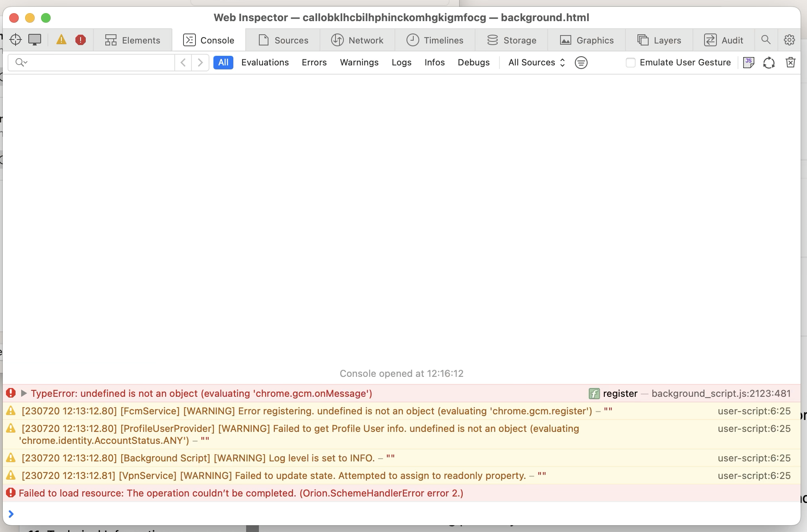Switch to the Network tab
The image size is (807, 532).
pos(357,40)
